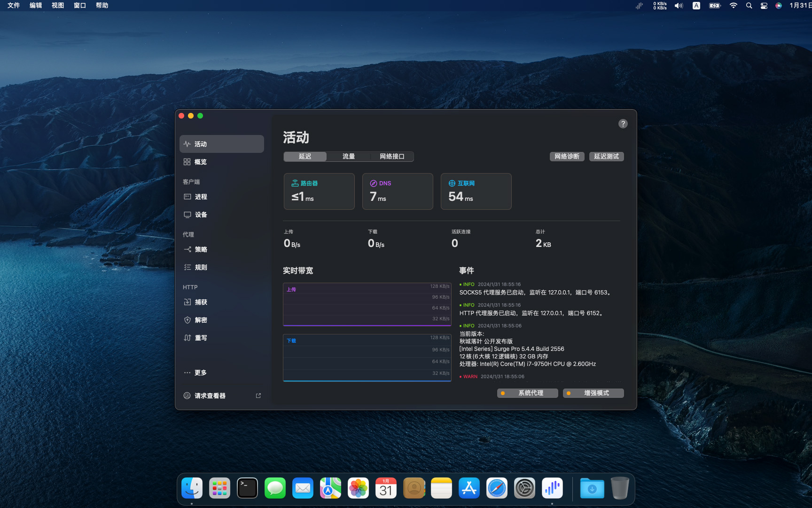Open Spotlight search in menu bar
The width and height of the screenshot is (812, 508).
click(x=749, y=6)
